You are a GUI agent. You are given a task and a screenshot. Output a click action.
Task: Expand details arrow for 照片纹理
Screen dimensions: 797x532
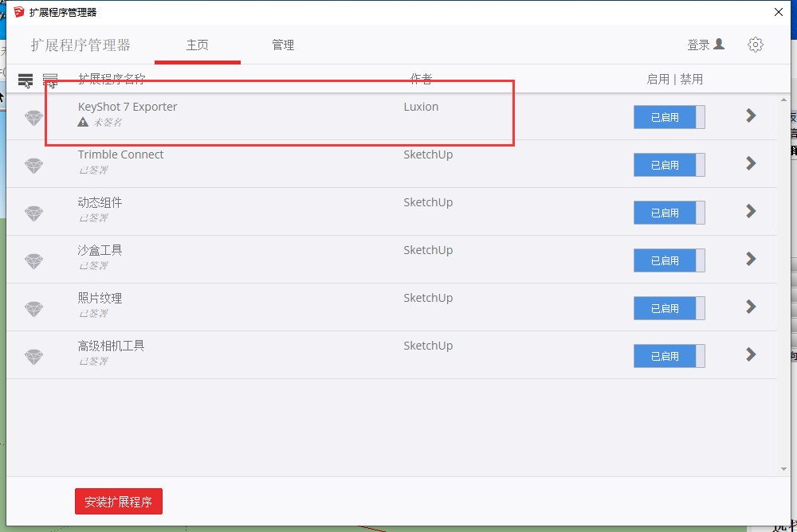(x=751, y=307)
